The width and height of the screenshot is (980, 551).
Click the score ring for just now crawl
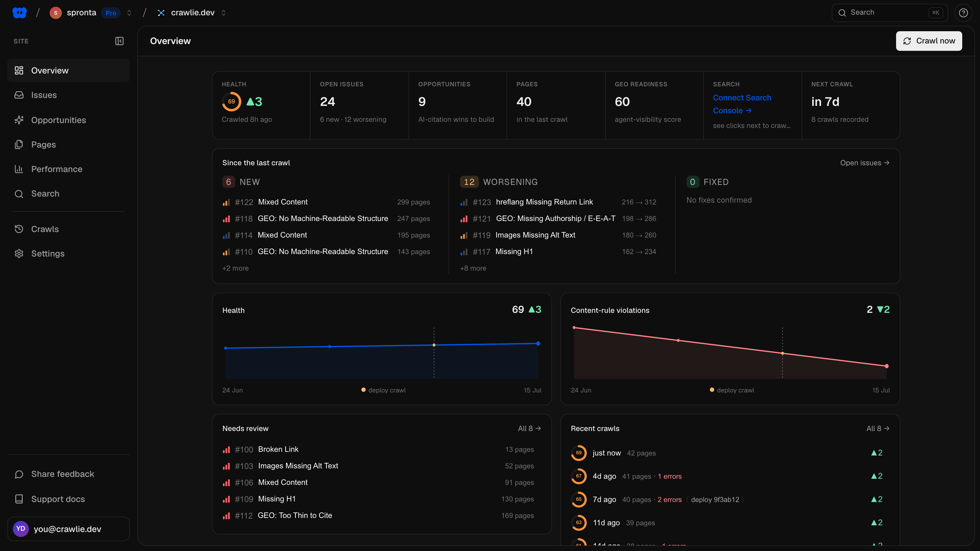pos(579,453)
